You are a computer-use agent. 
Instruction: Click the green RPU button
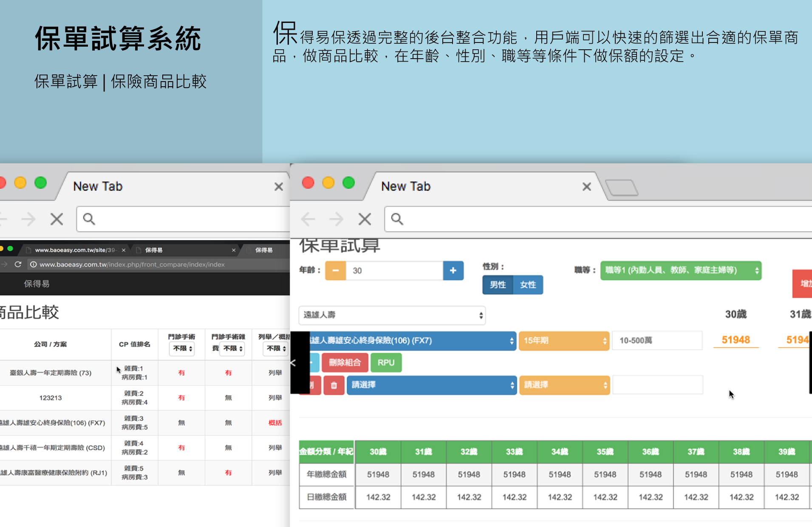[x=386, y=363]
